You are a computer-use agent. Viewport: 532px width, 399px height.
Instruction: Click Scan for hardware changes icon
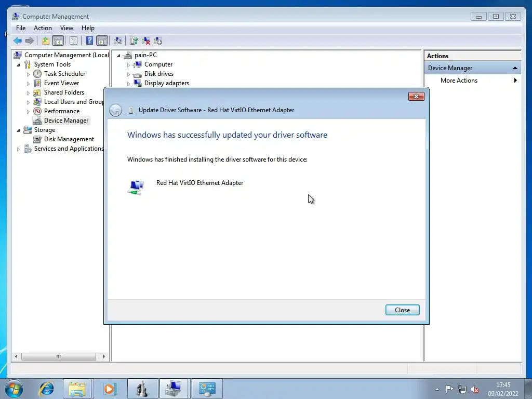tap(118, 41)
